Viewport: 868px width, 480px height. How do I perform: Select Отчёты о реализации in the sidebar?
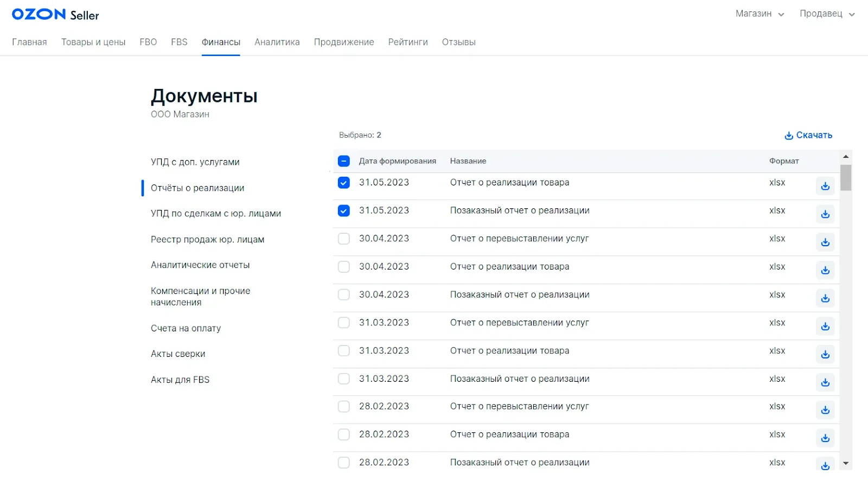197,188
